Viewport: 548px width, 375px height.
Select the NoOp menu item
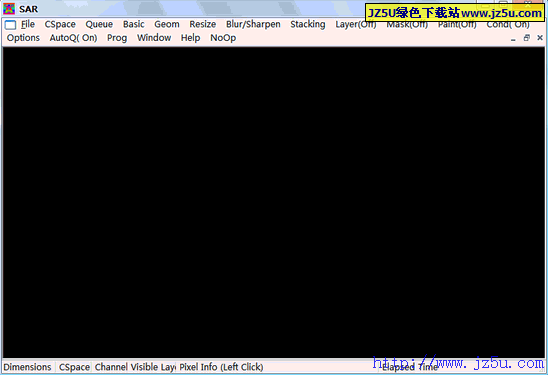(x=223, y=38)
